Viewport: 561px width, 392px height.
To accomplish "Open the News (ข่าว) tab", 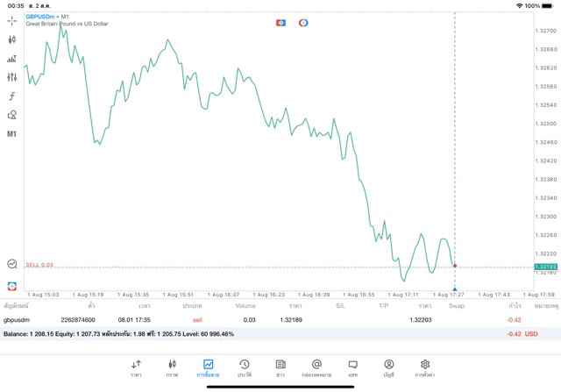I will (280, 367).
